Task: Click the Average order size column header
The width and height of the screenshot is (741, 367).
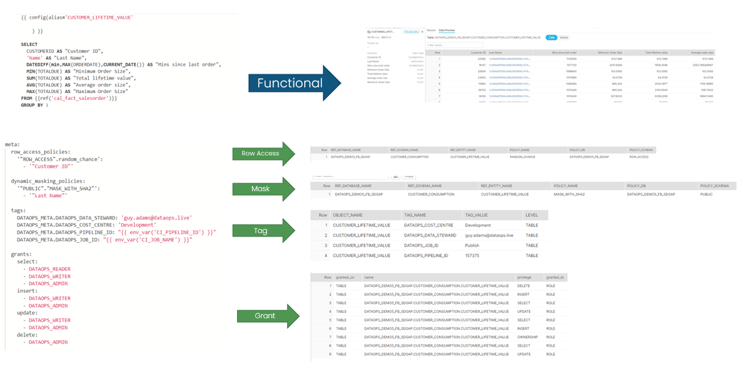Action: pyautogui.click(x=702, y=53)
